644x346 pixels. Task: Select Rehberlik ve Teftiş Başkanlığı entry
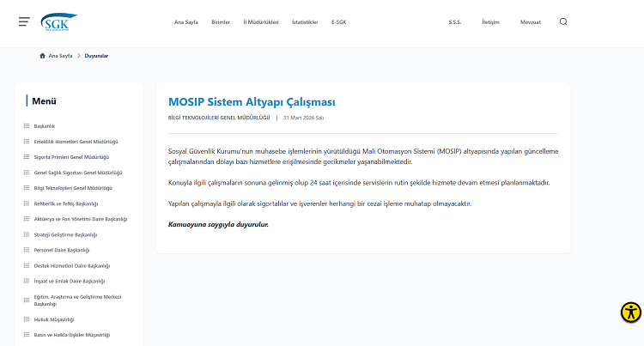pyautogui.click(x=66, y=203)
